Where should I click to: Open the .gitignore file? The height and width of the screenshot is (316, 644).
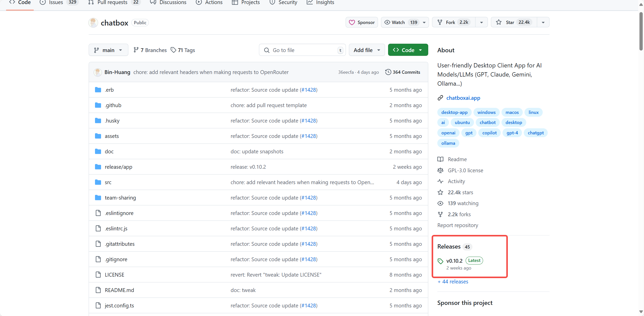coord(116,259)
